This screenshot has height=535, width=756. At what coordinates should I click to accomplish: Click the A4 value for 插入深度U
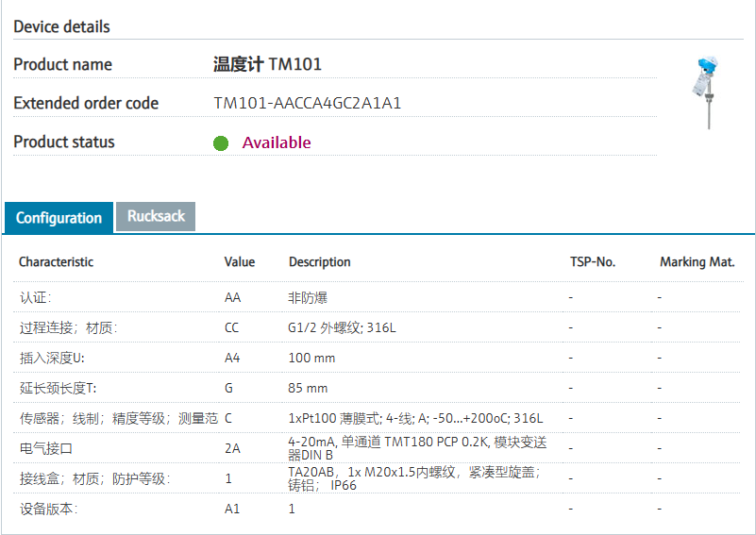tap(232, 358)
